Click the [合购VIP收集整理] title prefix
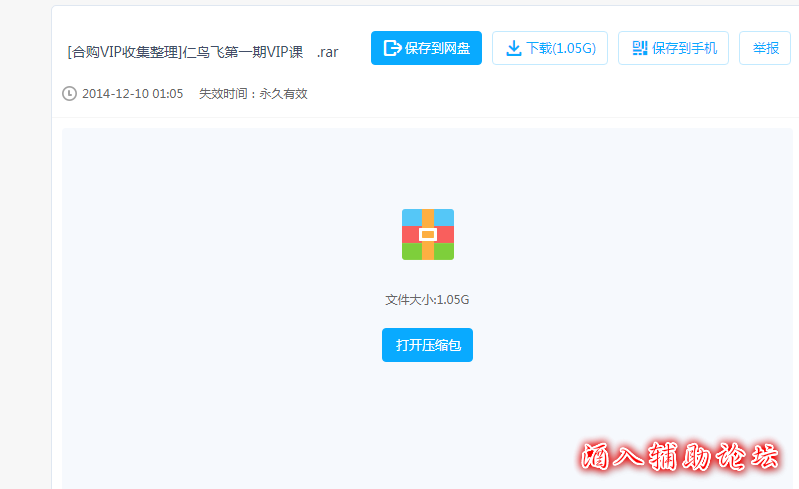The image size is (799, 489). pos(125,52)
